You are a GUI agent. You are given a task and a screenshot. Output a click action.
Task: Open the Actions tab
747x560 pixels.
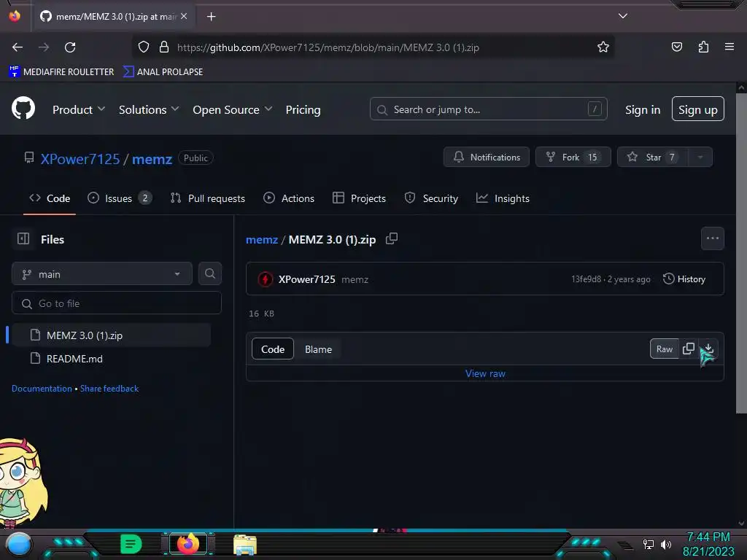coord(289,198)
